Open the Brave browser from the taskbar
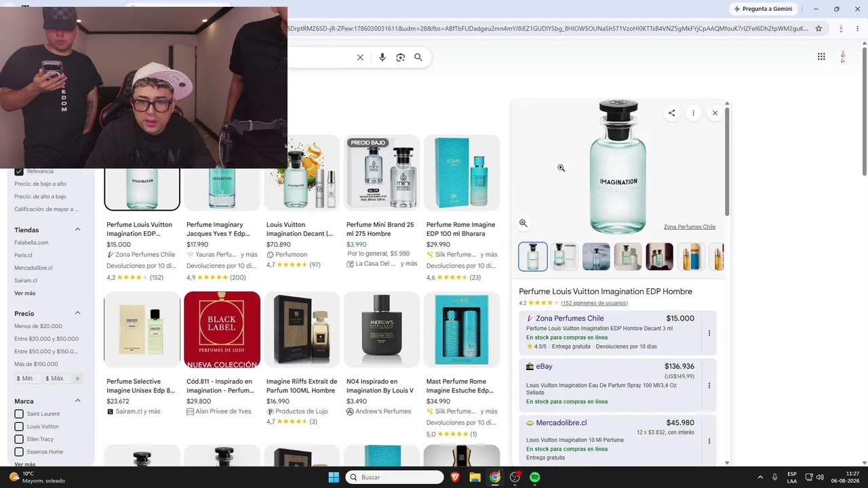 coord(455,477)
